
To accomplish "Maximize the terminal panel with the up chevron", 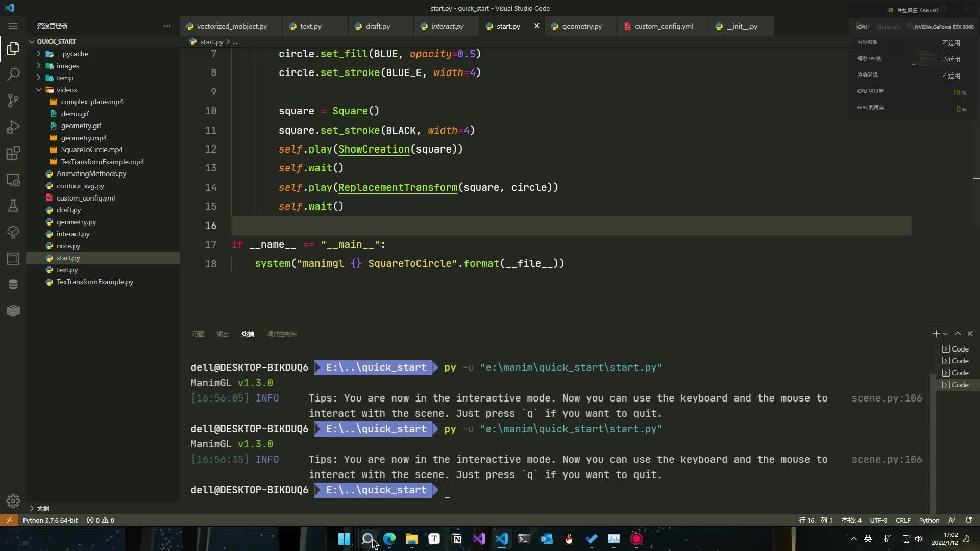I will tap(958, 334).
